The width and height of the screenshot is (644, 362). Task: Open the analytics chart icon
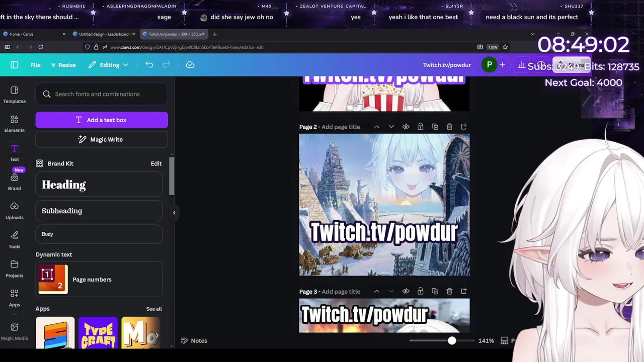pos(522,65)
